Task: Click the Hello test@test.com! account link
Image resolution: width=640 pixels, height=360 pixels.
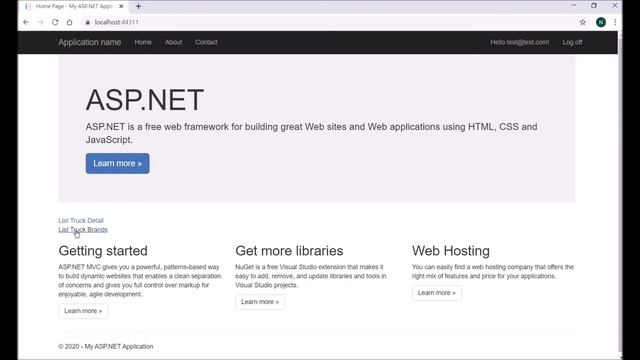Action: click(520, 42)
